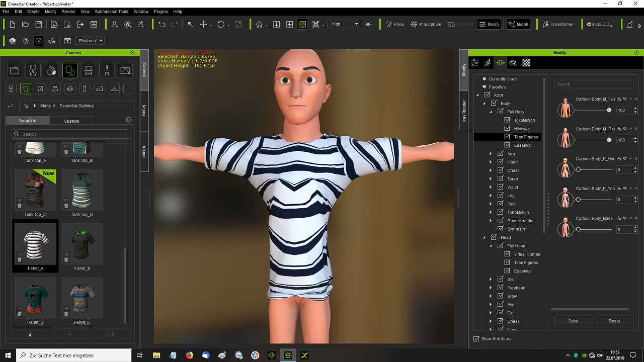
Task: Toggle Show Sub Items checkbox
Action: 476,339
